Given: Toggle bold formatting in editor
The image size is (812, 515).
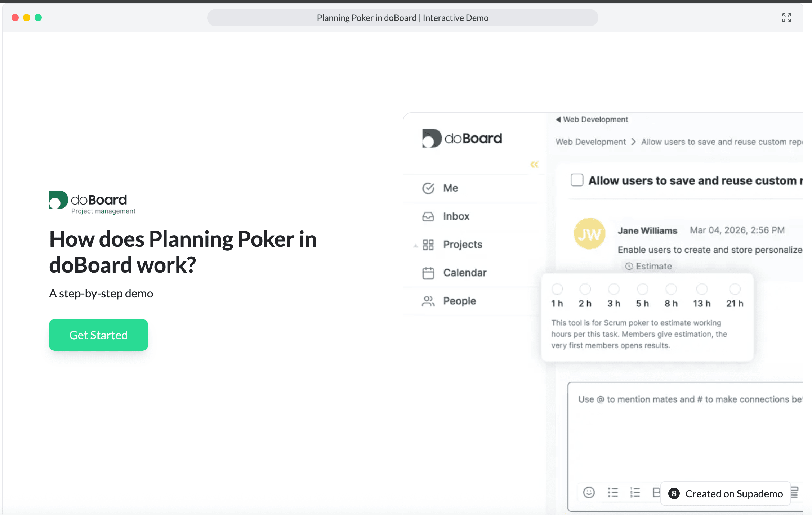Looking at the screenshot, I should (x=656, y=492).
